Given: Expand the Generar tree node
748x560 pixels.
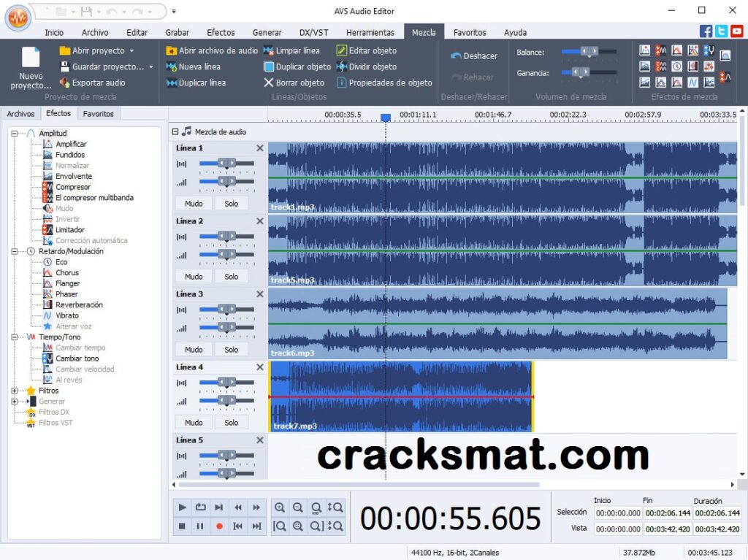Looking at the screenshot, I should coord(15,402).
